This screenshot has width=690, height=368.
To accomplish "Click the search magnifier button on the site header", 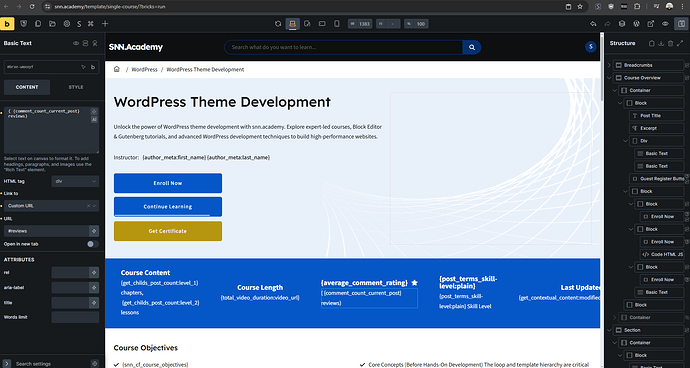I will tap(472, 47).
